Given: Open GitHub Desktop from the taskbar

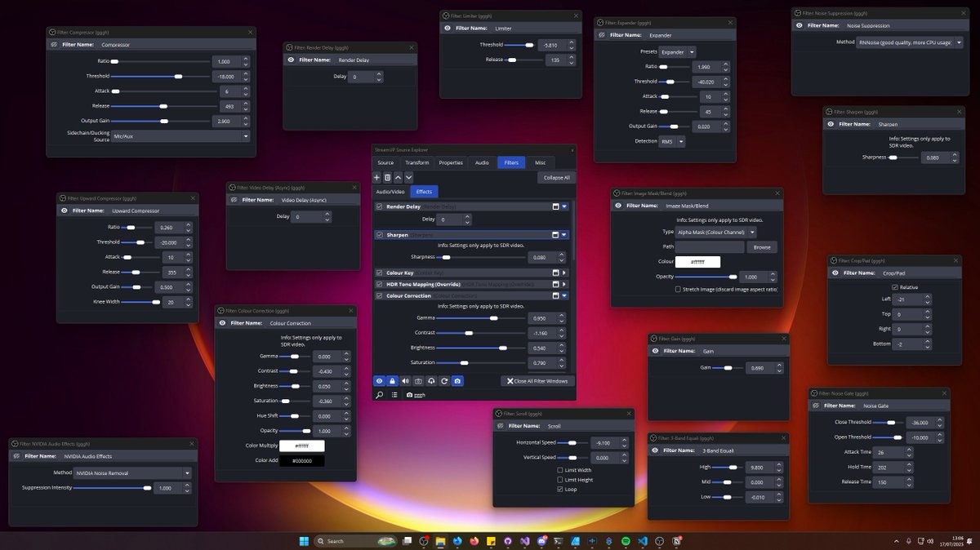Looking at the screenshot, I should tap(508, 541).
